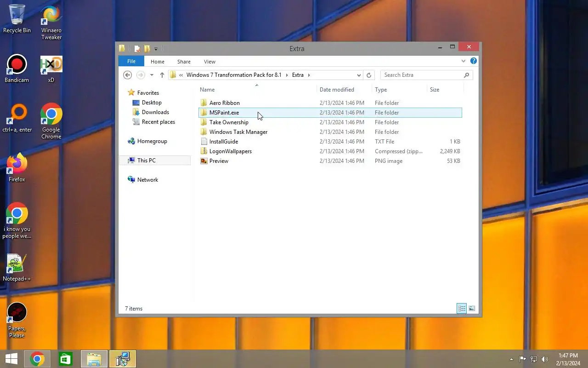The height and width of the screenshot is (368, 588).
Task: Expand the ribbon with the chevron
Action: coord(464,61)
